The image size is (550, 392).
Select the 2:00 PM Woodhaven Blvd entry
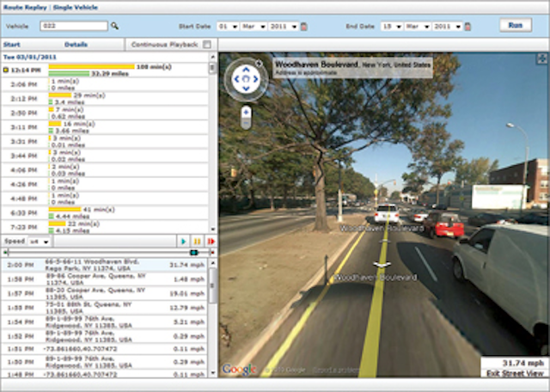click(x=104, y=266)
